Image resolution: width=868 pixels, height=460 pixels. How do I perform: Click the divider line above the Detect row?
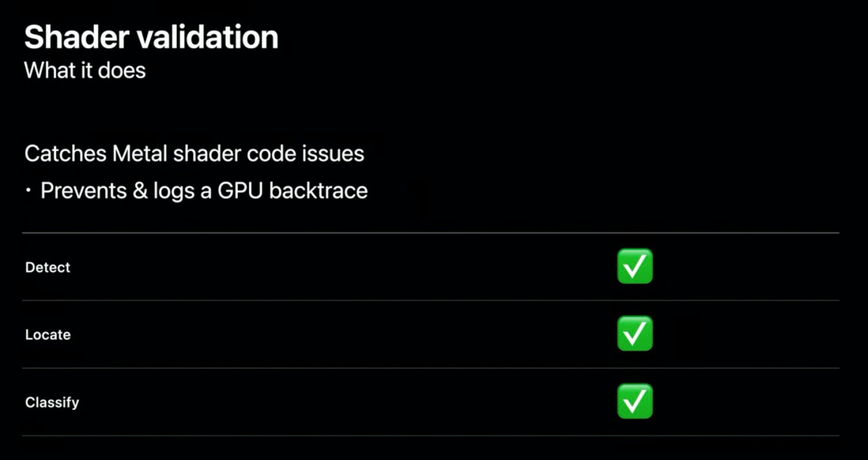tap(431, 233)
